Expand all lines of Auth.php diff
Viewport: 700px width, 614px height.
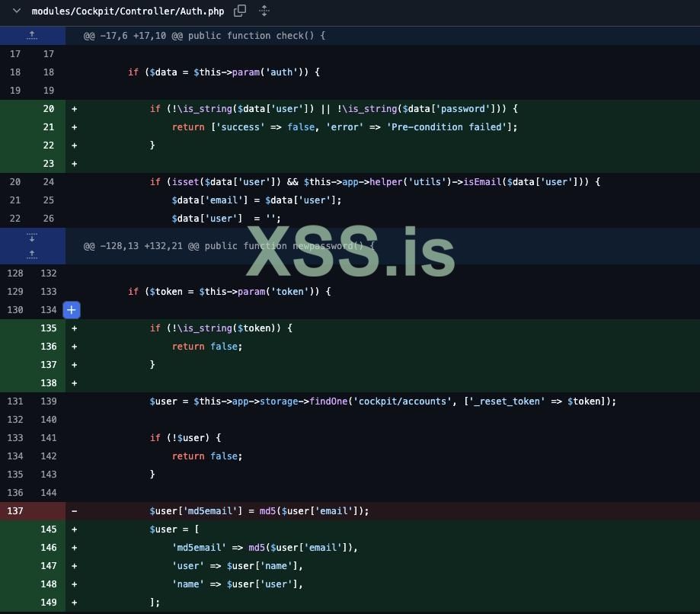click(264, 11)
